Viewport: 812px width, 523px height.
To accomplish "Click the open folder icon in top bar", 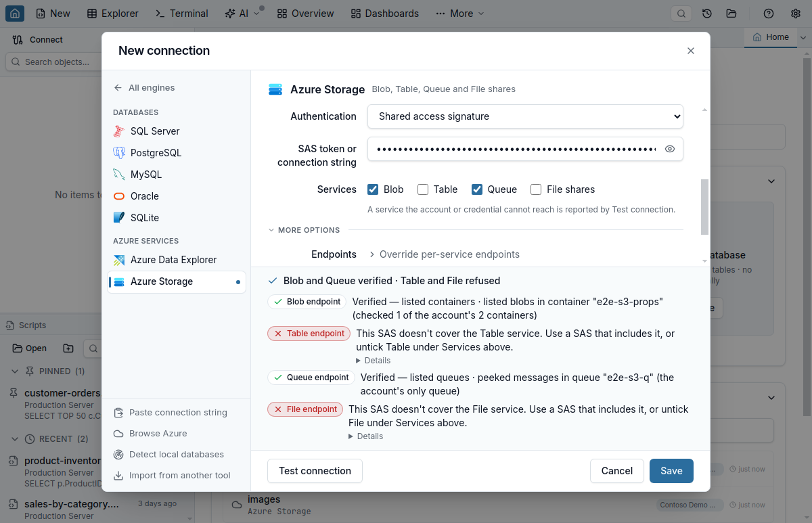I will click(731, 13).
